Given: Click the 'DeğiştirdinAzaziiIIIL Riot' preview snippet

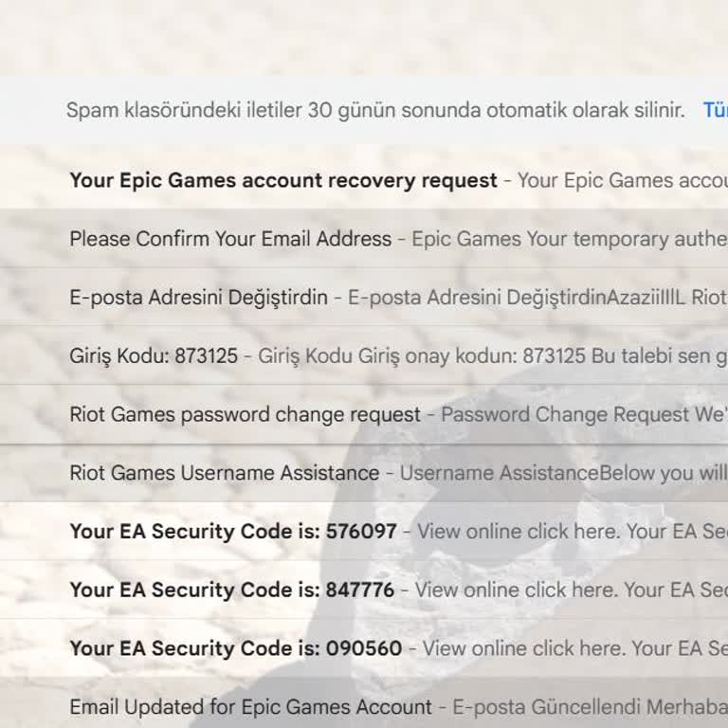Looking at the screenshot, I should [537, 298].
